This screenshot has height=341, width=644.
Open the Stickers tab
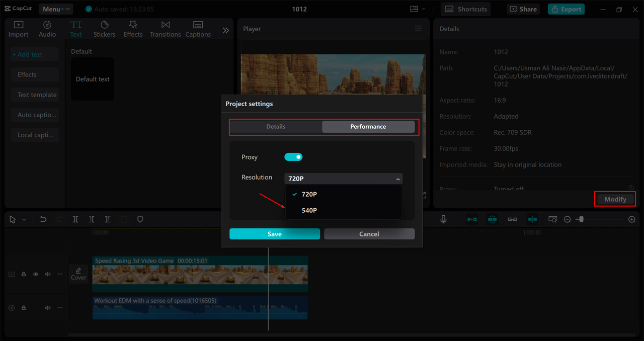(x=104, y=29)
